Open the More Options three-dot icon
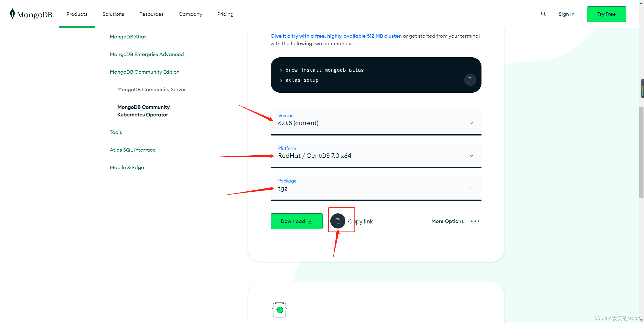This screenshot has width=644, height=323. [475, 221]
